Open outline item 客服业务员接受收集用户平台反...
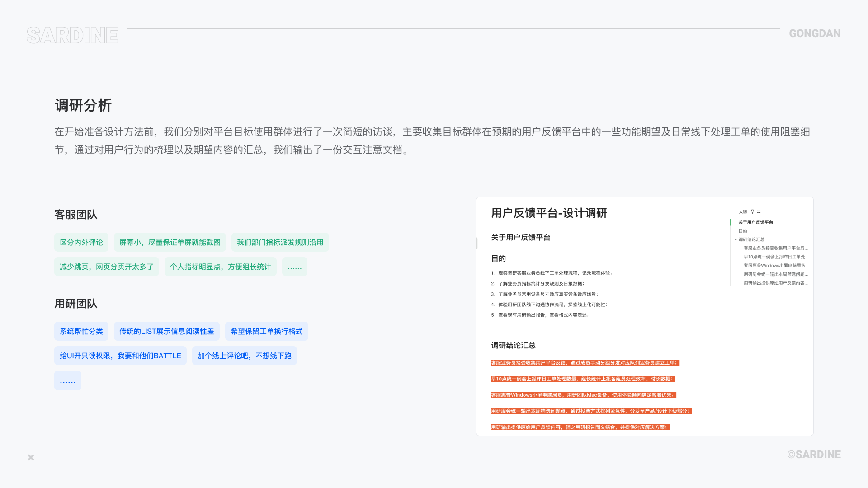 point(776,248)
